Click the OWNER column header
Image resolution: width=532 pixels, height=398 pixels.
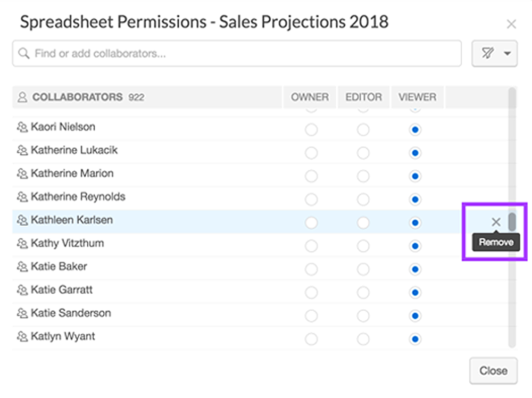coord(310,97)
